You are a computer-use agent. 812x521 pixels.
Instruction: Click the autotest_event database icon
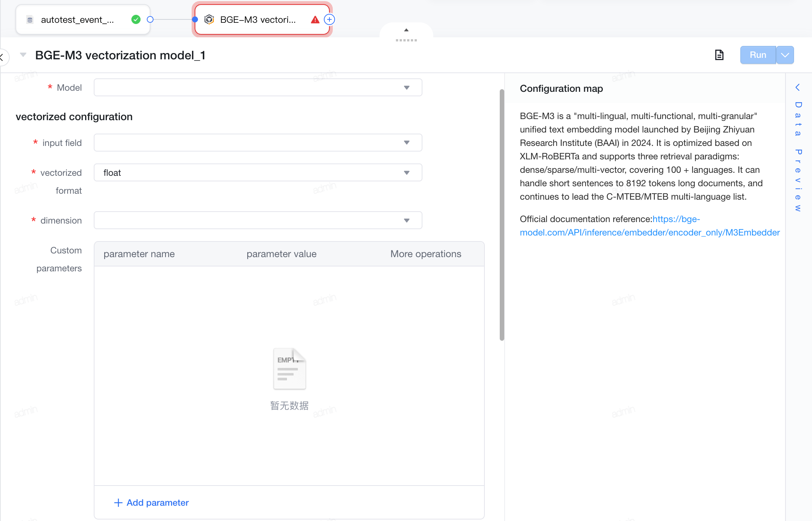(30, 20)
